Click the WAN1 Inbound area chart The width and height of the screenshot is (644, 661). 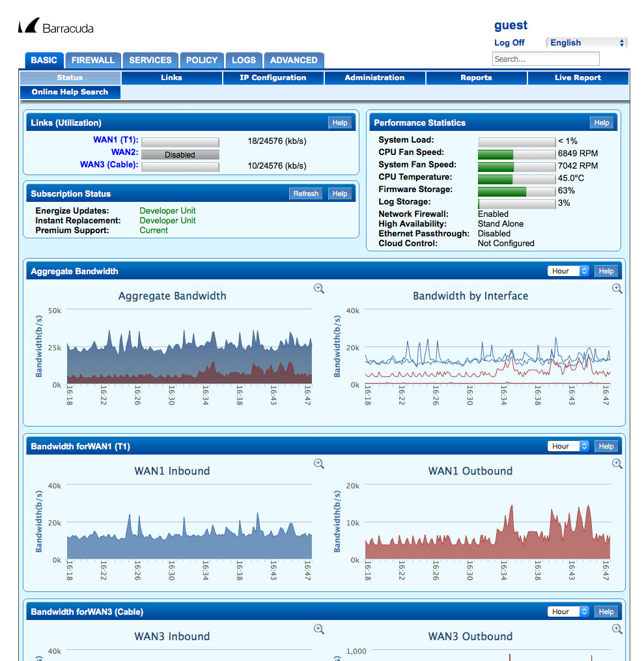coord(189,522)
